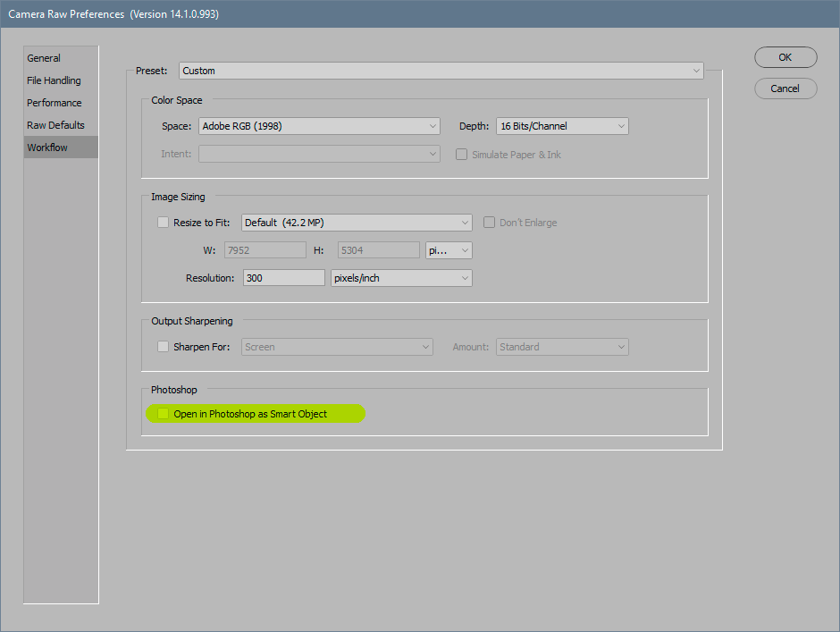Open the Color Space dropdown
The width and height of the screenshot is (840, 632).
pyautogui.click(x=319, y=126)
